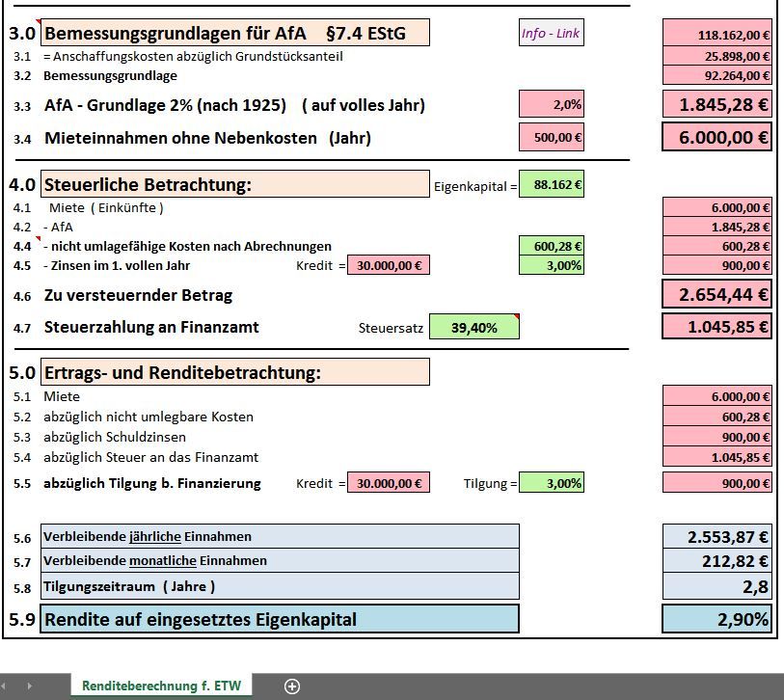Click the 3,00% Zinsen input cell

(551, 265)
